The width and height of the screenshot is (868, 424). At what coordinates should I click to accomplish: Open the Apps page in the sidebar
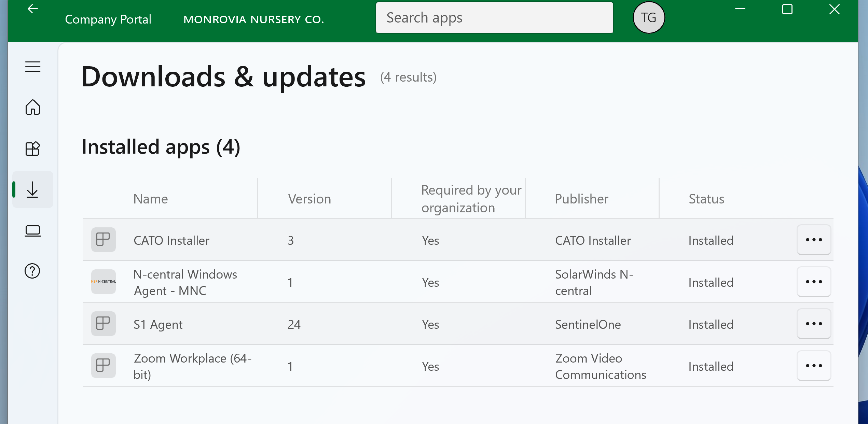tap(33, 149)
